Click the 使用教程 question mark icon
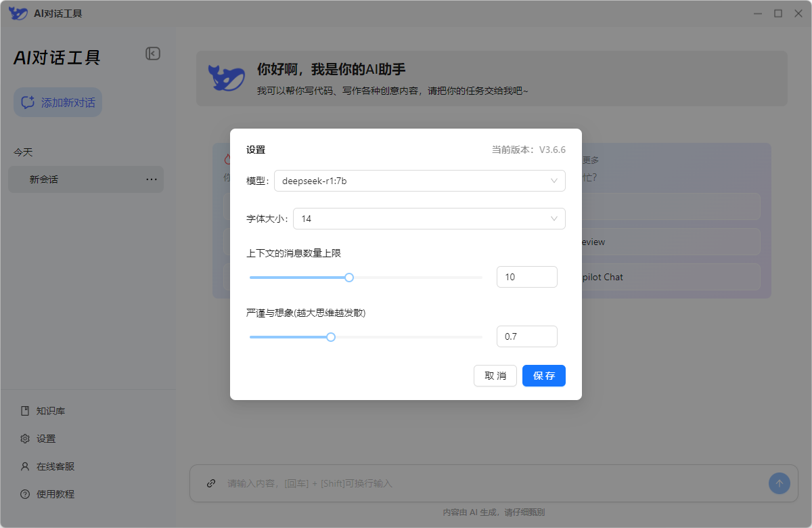Screen dimensions: 812x528 [25, 494]
